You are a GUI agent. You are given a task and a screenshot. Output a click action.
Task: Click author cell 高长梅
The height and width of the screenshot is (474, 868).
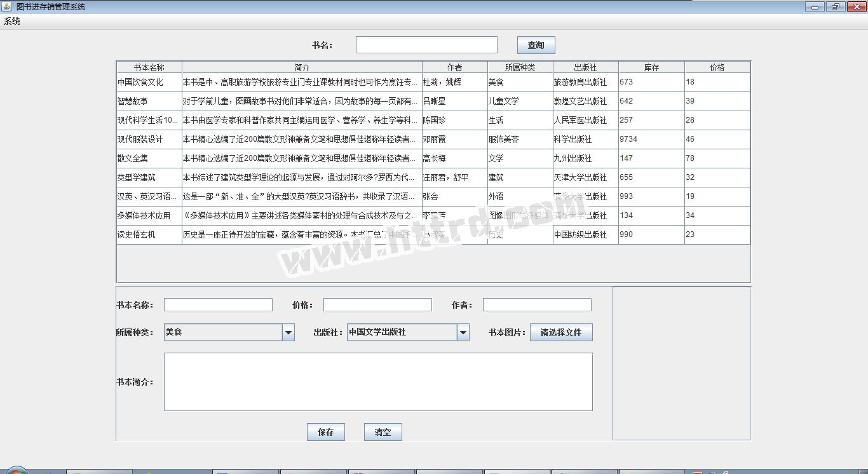click(455, 158)
